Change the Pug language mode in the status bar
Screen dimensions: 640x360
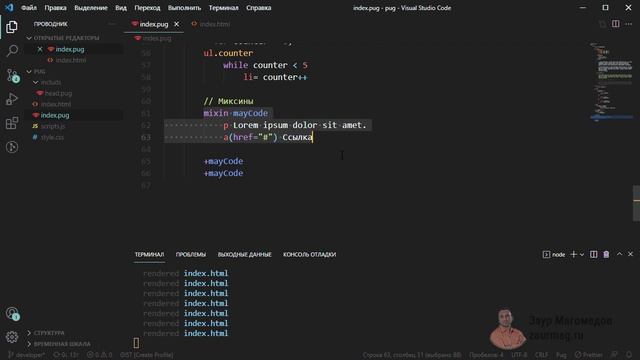(x=561, y=355)
